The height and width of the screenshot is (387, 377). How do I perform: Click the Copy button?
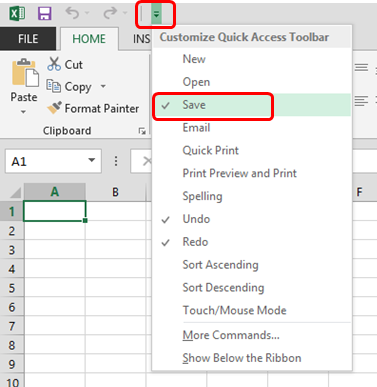[x=69, y=87]
